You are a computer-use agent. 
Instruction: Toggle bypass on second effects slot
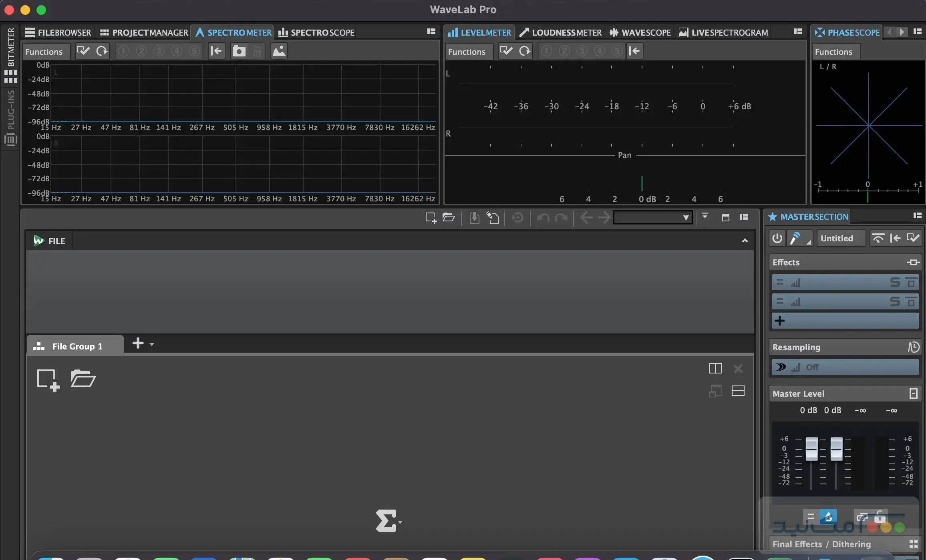point(911,302)
